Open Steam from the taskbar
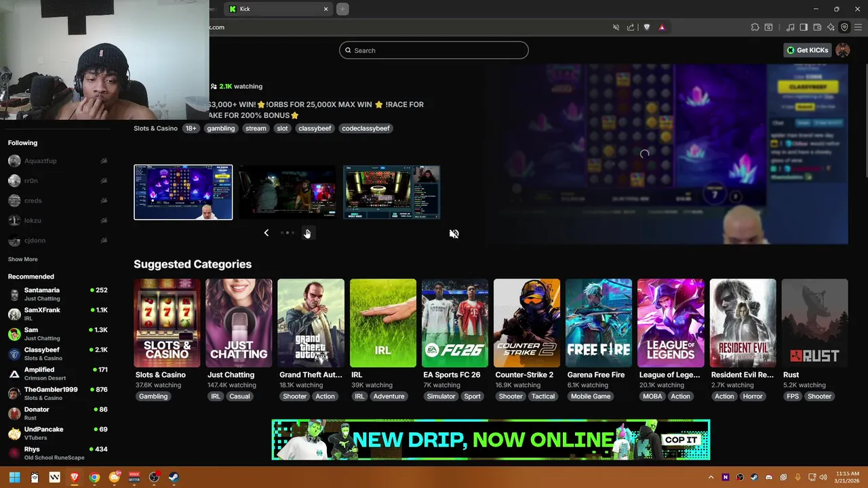Image resolution: width=868 pixels, height=488 pixels. click(174, 477)
